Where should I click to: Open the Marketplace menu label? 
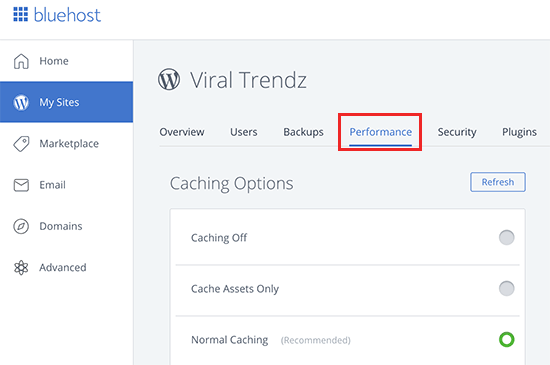click(x=69, y=144)
